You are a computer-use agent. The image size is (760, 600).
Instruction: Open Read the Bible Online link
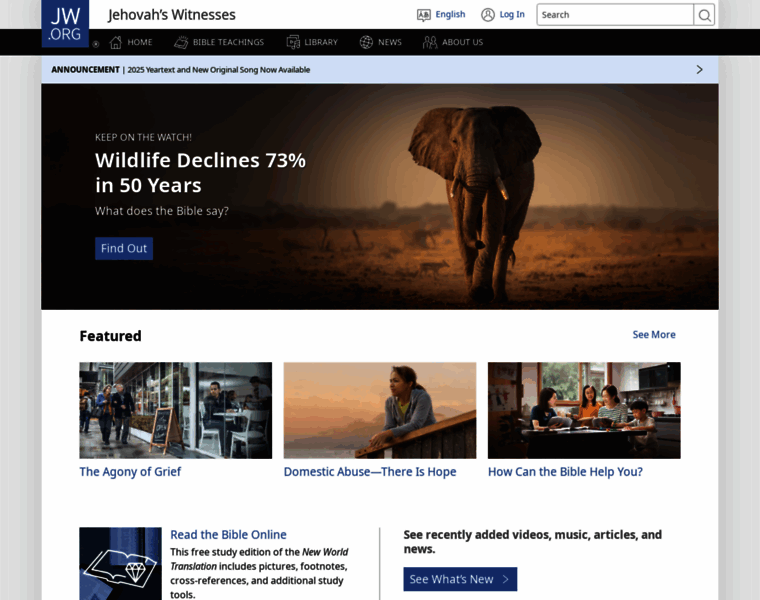point(228,535)
